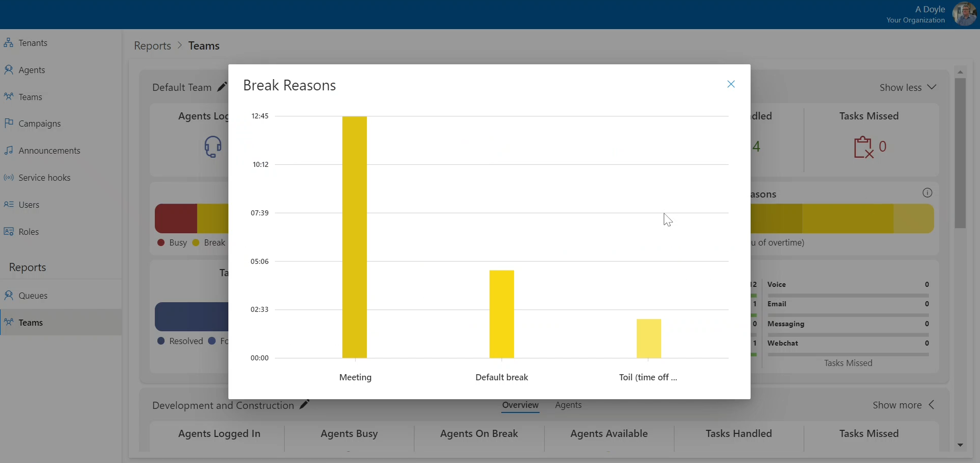Click the top Teams group icon
The width and height of the screenshot is (980, 463).
coord(9,96)
